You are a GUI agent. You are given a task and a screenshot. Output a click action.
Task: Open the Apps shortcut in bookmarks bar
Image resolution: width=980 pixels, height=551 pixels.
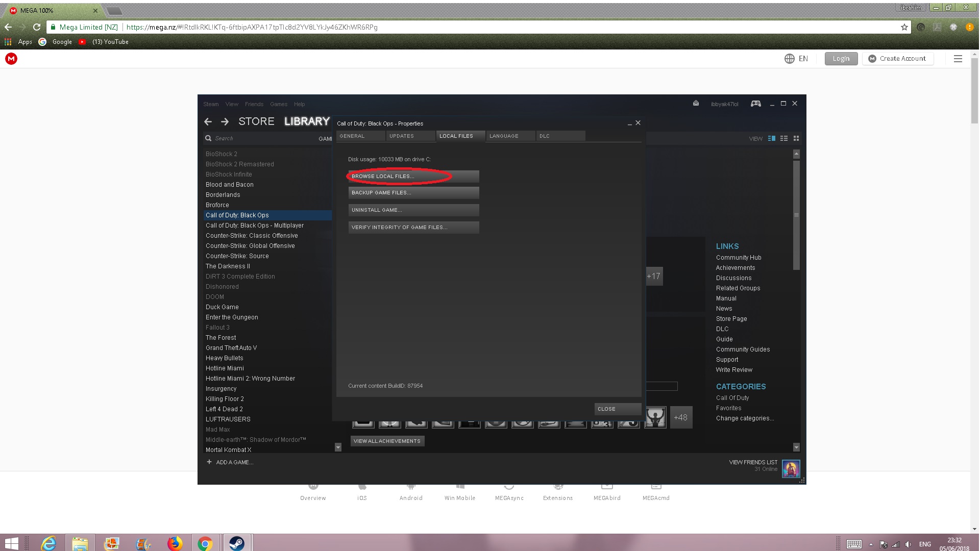click(x=19, y=42)
